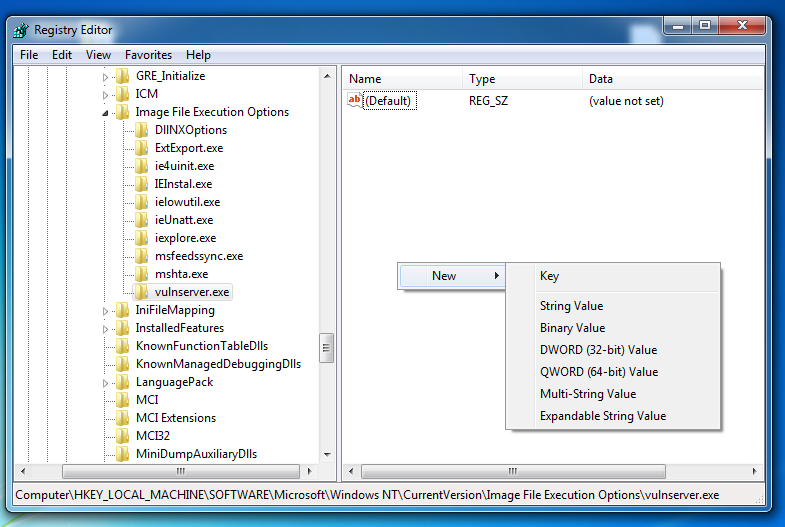
Task: Click the MCI32 folder icon
Action: [x=122, y=436]
